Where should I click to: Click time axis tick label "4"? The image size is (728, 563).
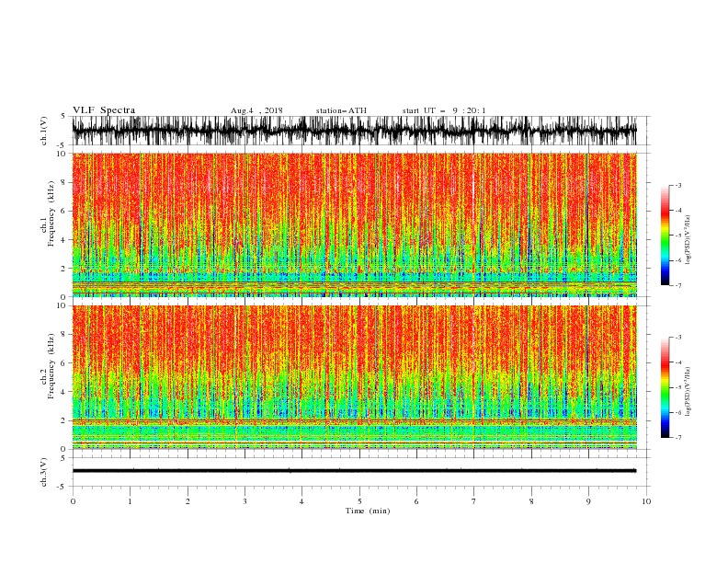tap(301, 501)
